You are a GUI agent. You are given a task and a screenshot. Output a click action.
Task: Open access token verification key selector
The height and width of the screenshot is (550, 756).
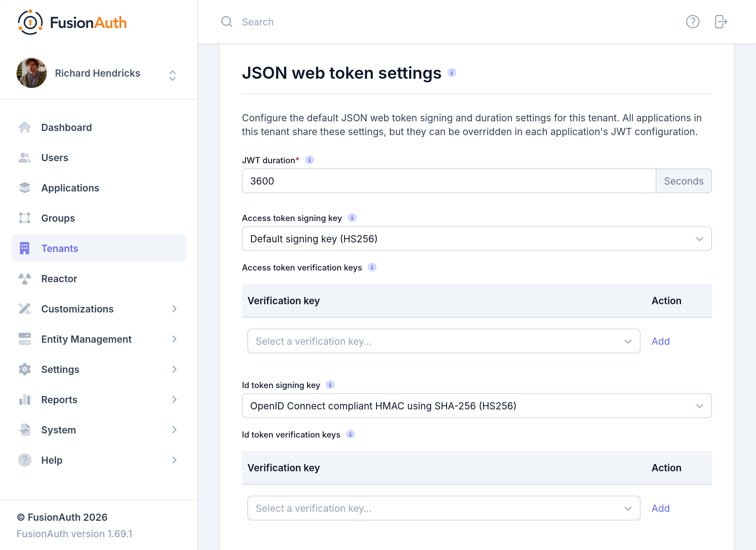[x=444, y=341]
